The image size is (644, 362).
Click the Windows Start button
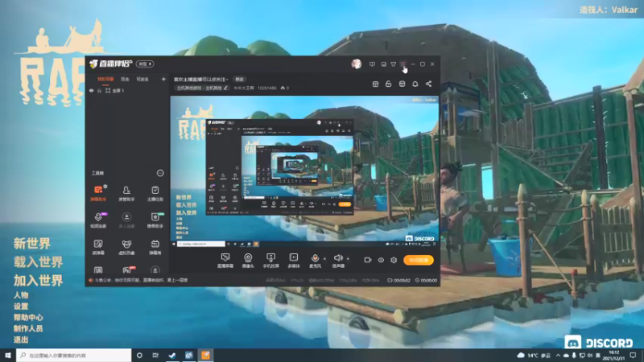click(x=8, y=355)
